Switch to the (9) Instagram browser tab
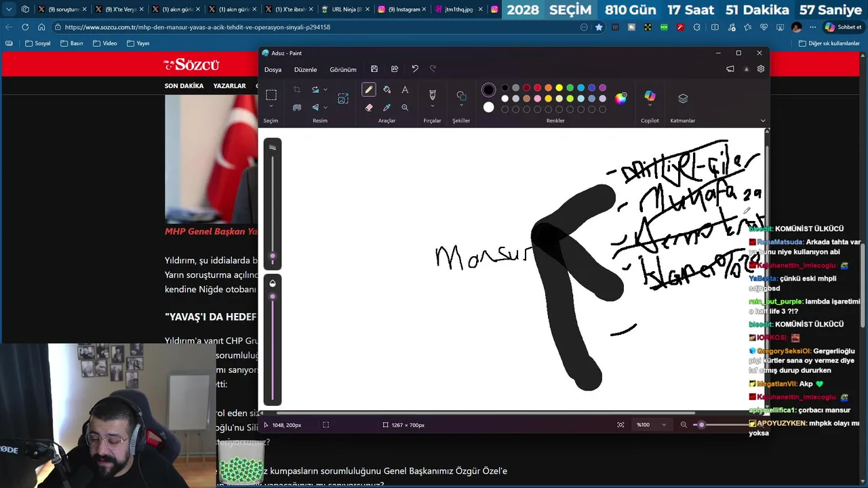 pos(401,9)
